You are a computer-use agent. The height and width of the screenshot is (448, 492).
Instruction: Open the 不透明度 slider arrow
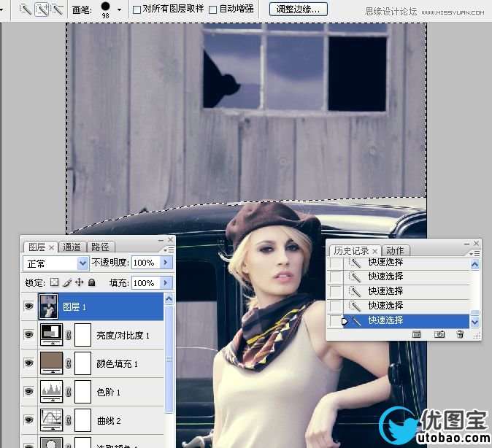click(x=166, y=263)
